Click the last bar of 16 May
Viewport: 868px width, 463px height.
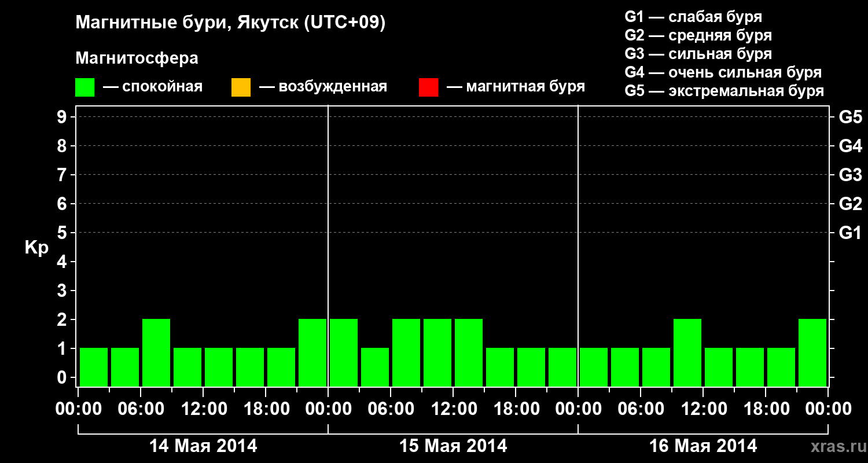812,352
